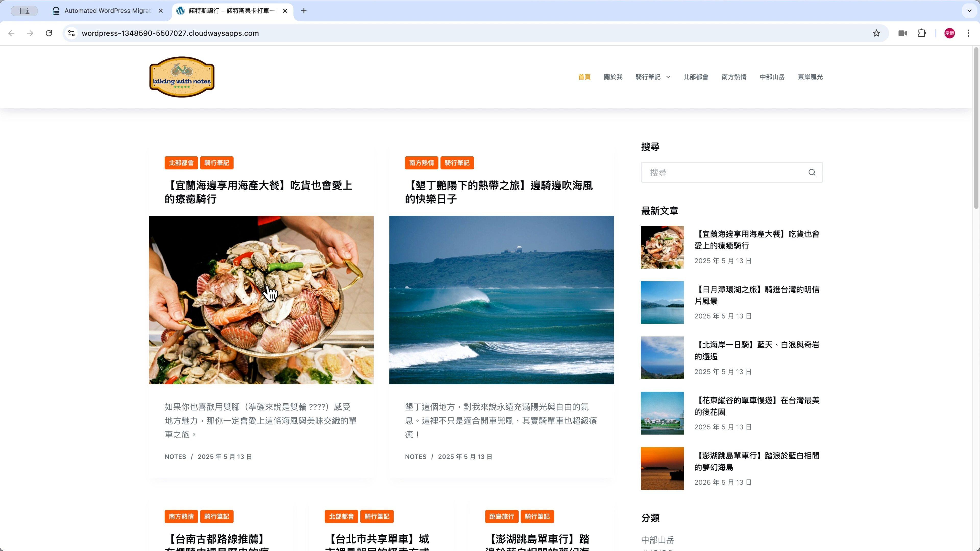Click the site info icon in address bar
980x551 pixels.
(x=71, y=33)
